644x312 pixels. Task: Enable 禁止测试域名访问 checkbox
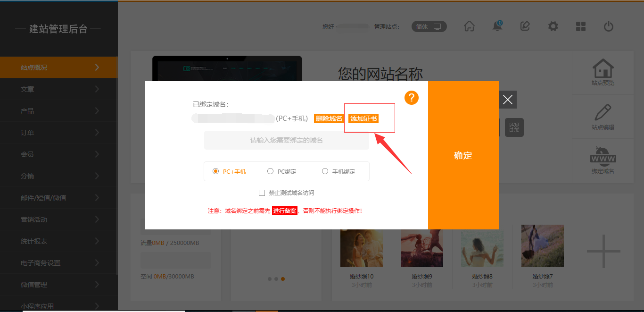click(262, 193)
